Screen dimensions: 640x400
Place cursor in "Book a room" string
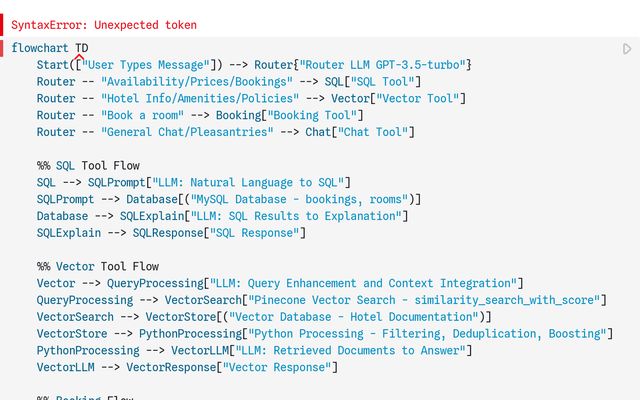[142, 115]
